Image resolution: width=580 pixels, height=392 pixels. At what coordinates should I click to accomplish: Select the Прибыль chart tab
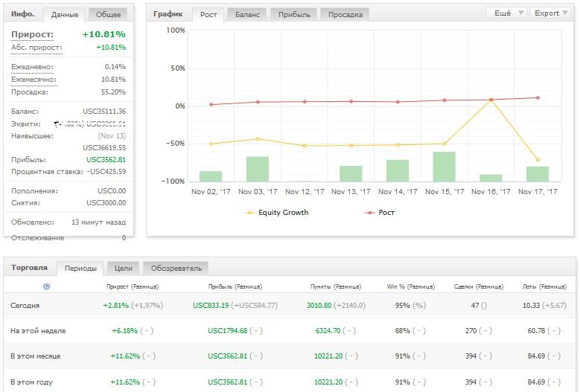point(294,15)
